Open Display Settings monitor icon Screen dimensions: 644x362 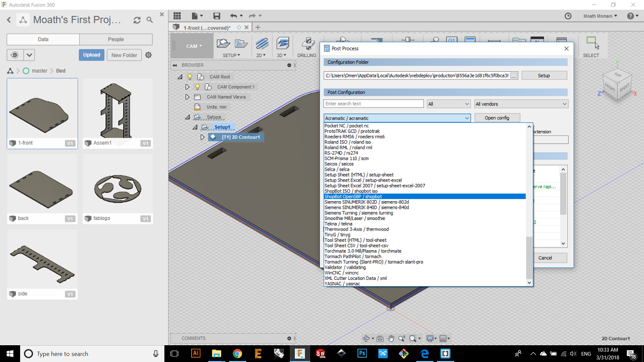pyautogui.click(x=430, y=339)
